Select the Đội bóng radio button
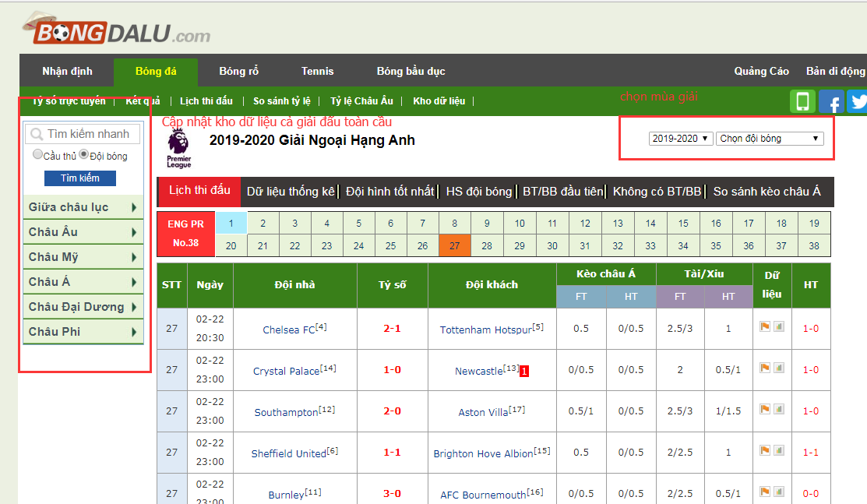The image size is (867, 504). 83,154
